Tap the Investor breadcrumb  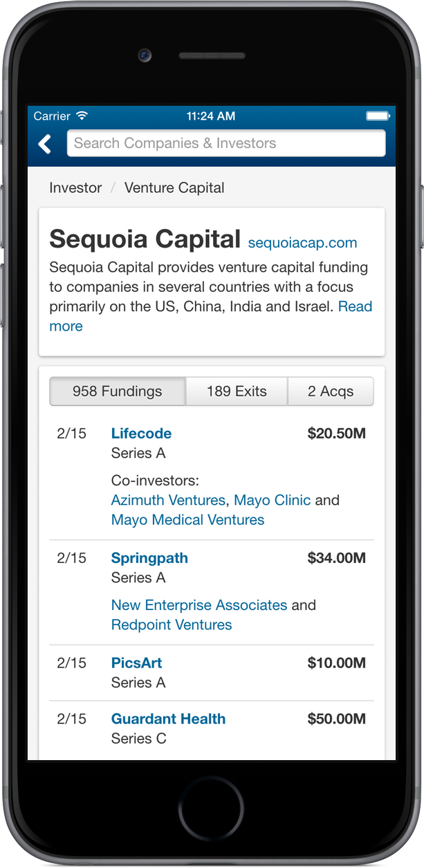point(75,187)
